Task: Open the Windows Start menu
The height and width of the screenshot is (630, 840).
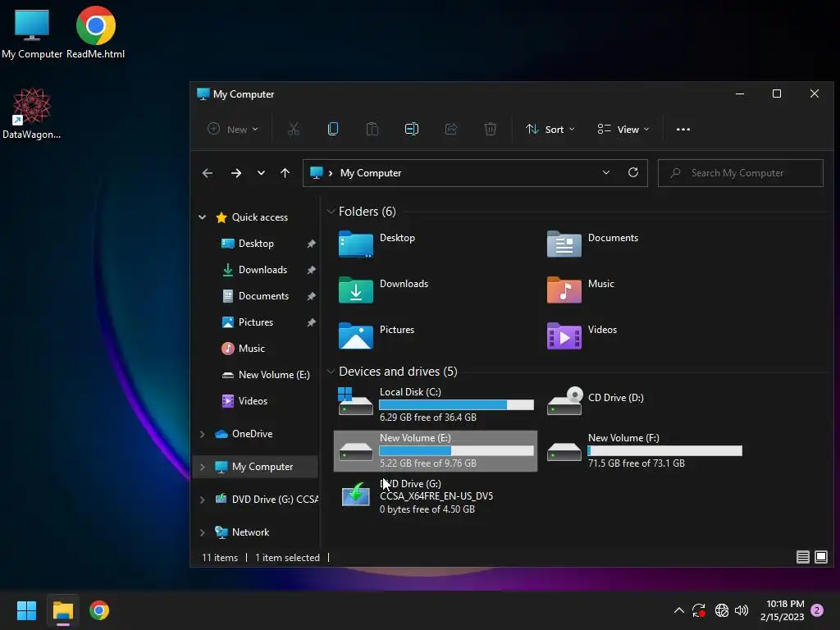Action: [26, 610]
